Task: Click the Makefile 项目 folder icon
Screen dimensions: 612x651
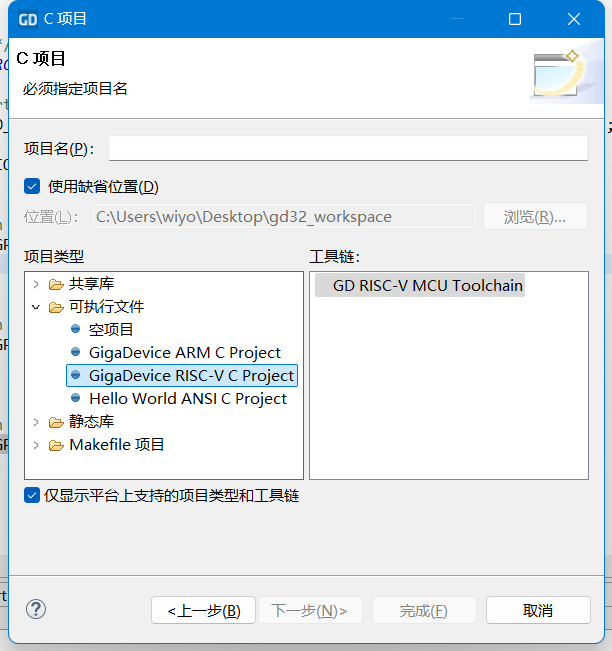Action: click(56, 445)
